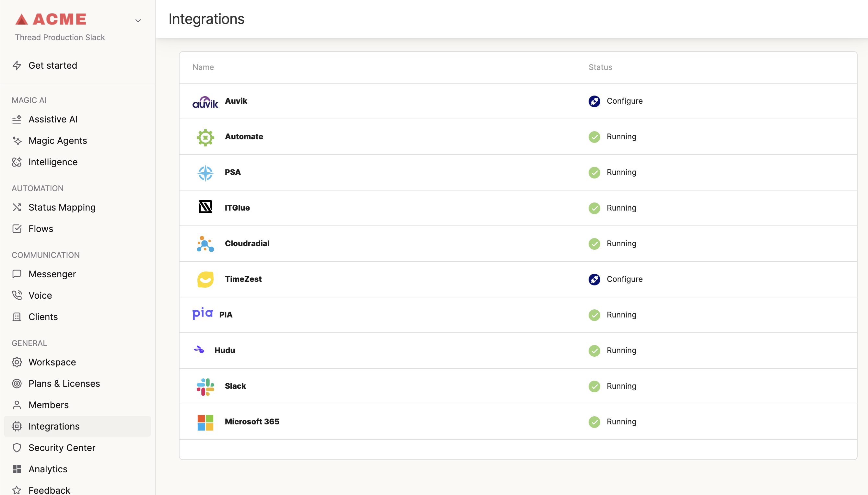Click the green check for PSA

pos(594,172)
